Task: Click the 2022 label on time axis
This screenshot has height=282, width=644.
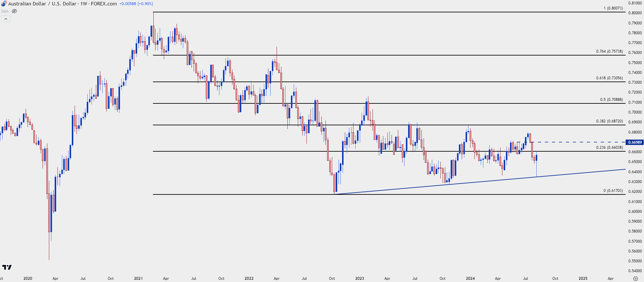Action: 249,279
